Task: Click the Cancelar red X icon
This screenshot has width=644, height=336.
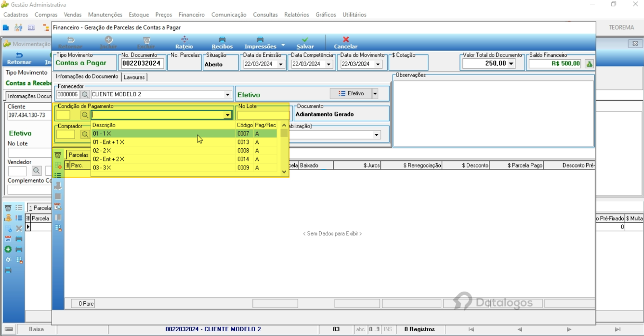Action: [346, 40]
